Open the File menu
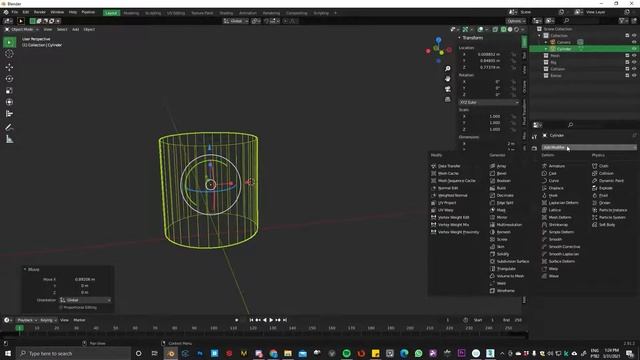This screenshot has width=640, height=360. (x=15, y=12)
